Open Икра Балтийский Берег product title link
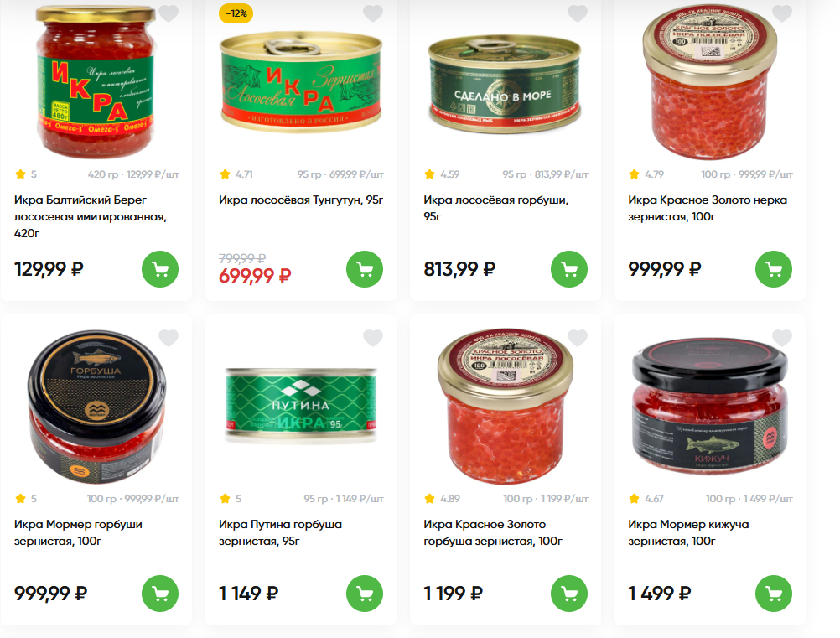 (91, 216)
